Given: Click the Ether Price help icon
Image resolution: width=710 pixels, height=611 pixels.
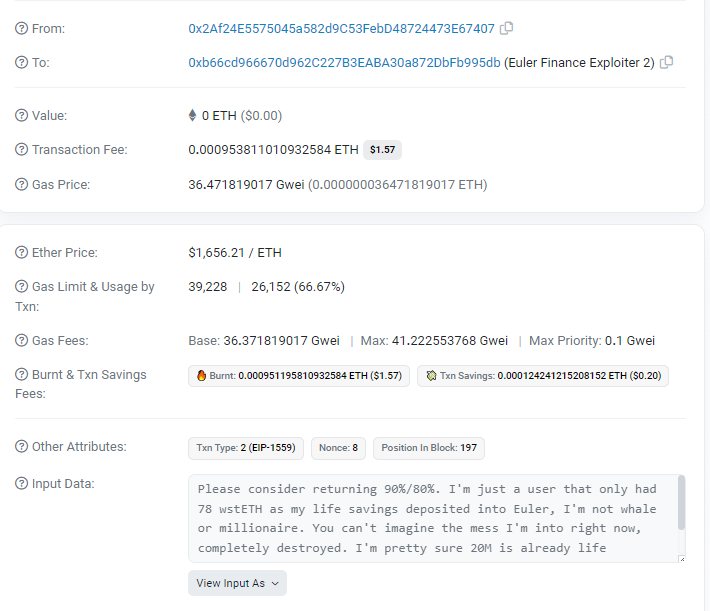Looking at the screenshot, I should coord(21,252).
